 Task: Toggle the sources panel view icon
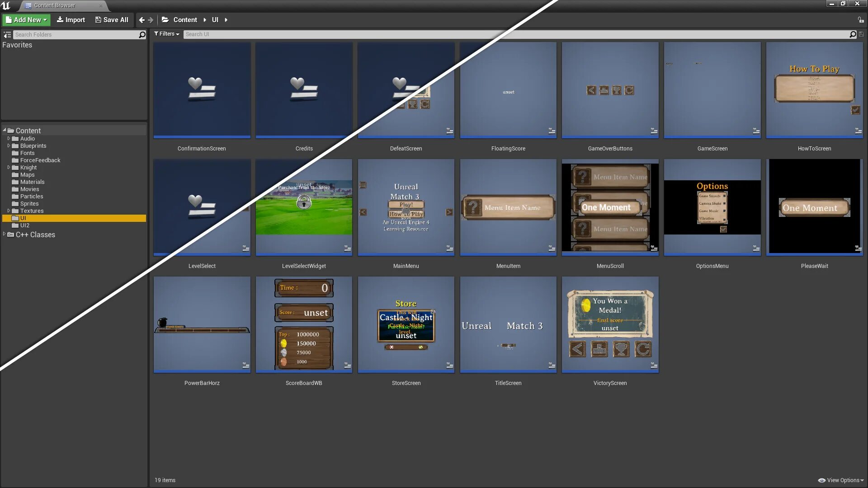pyautogui.click(x=7, y=35)
